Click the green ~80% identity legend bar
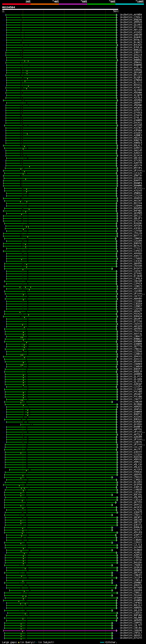This screenshot has height=644, width=146. coord(101,4)
